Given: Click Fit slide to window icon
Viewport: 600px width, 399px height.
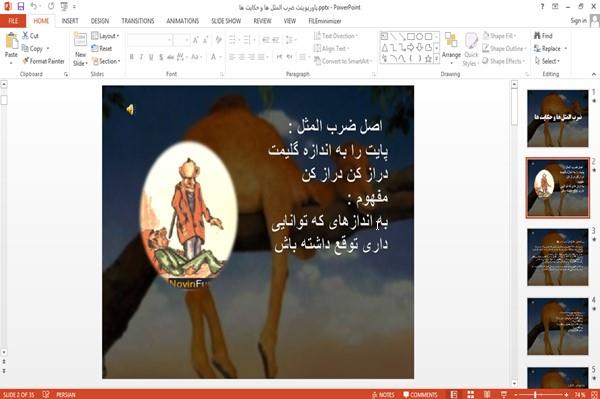Looking at the screenshot, I should click(x=594, y=395).
